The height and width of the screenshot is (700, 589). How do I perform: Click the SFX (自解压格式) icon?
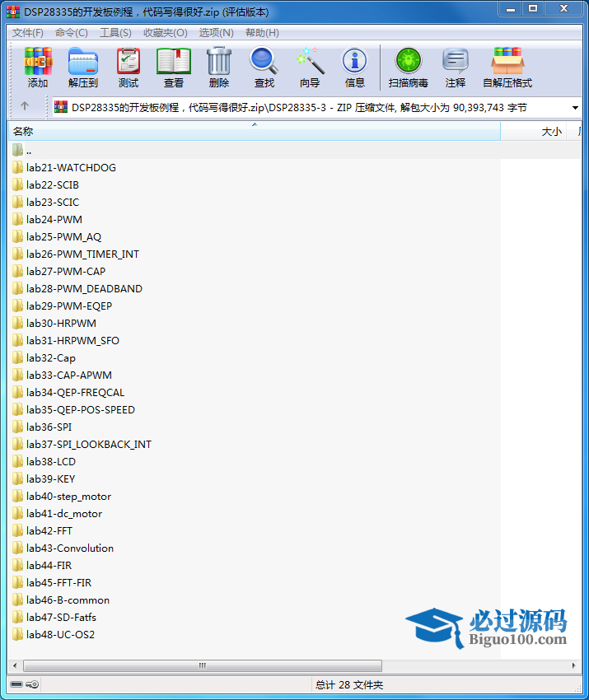(x=507, y=67)
